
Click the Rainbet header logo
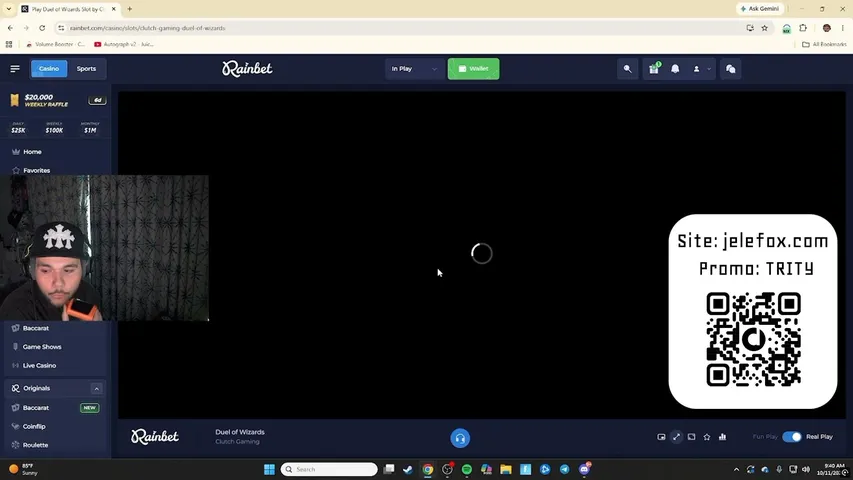tap(247, 69)
